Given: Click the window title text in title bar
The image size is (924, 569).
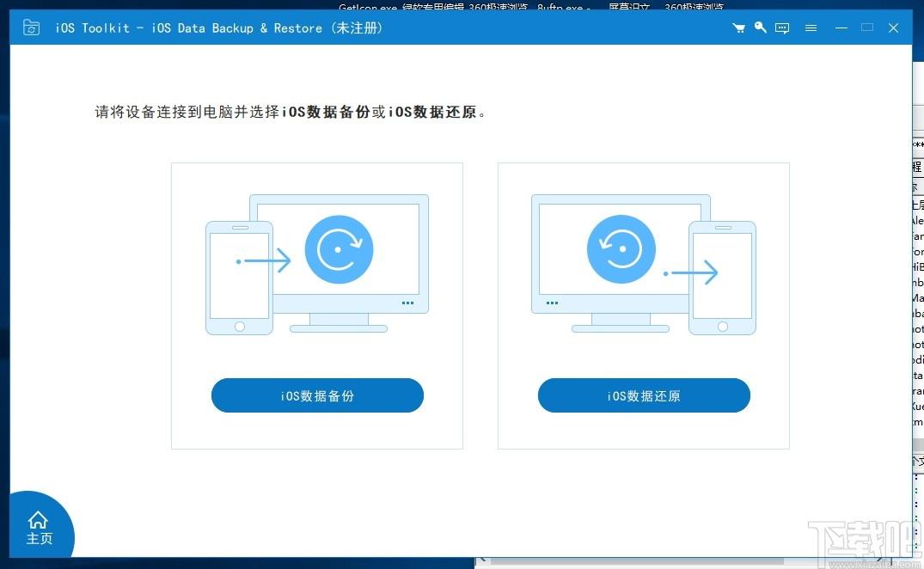Looking at the screenshot, I should (x=219, y=28).
